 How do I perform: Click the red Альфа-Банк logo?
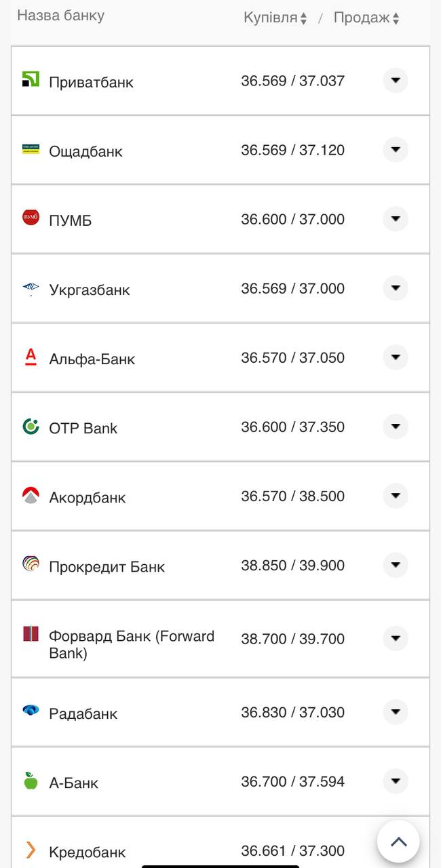click(31, 357)
